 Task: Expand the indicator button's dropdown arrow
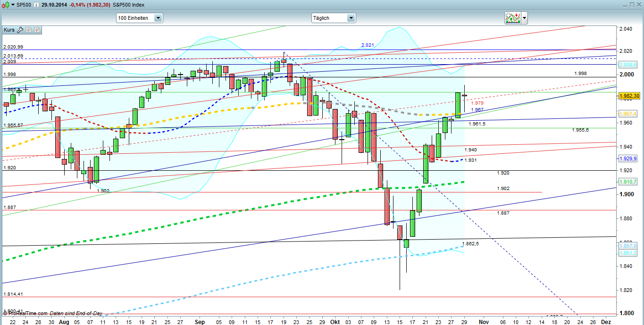click(524, 18)
